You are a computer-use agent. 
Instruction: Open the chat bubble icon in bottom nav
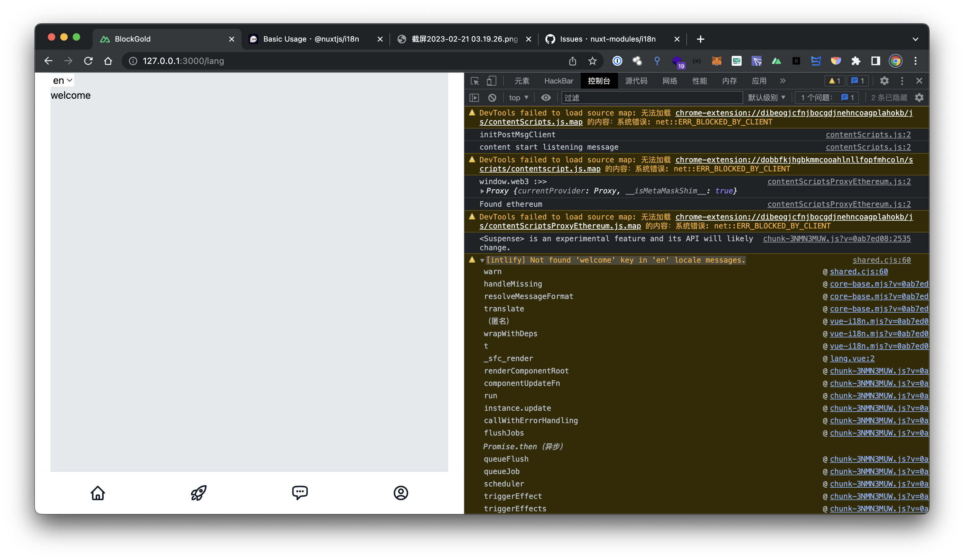point(299,493)
